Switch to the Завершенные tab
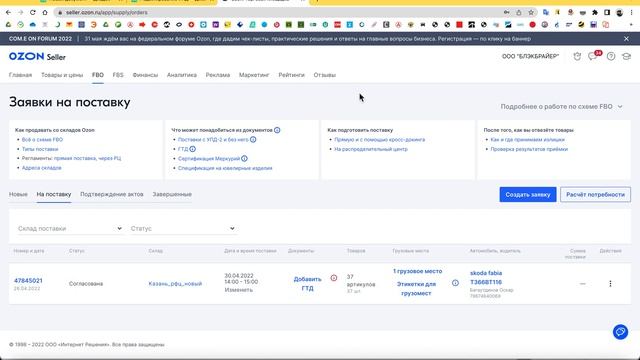The height and width of the screenshot is (360, 640). tap(172, 194)
